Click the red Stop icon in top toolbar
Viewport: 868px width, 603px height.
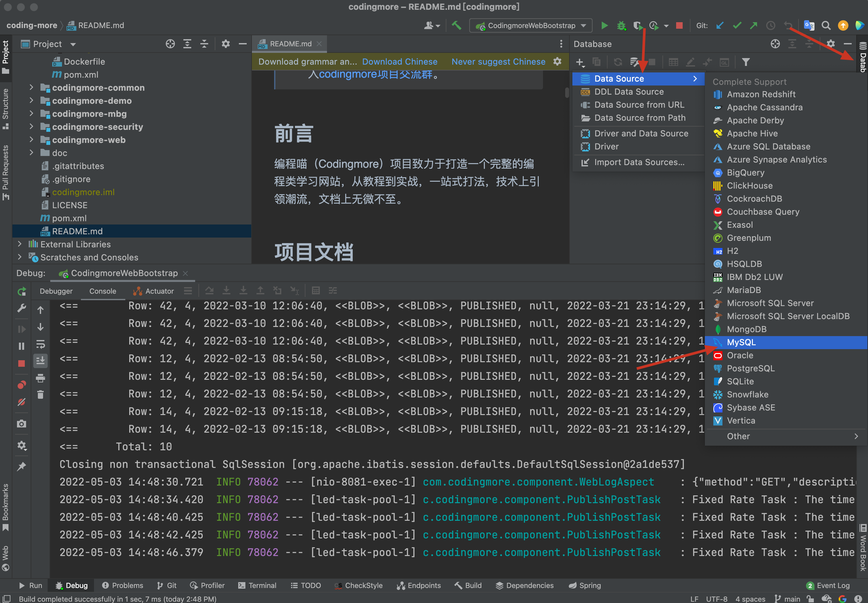pos(679,25)
